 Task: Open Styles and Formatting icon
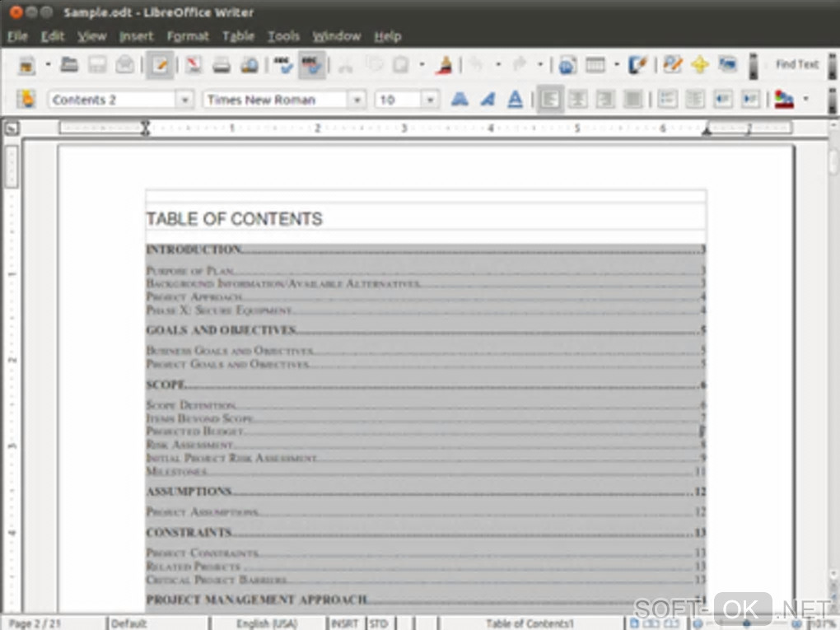26,99
